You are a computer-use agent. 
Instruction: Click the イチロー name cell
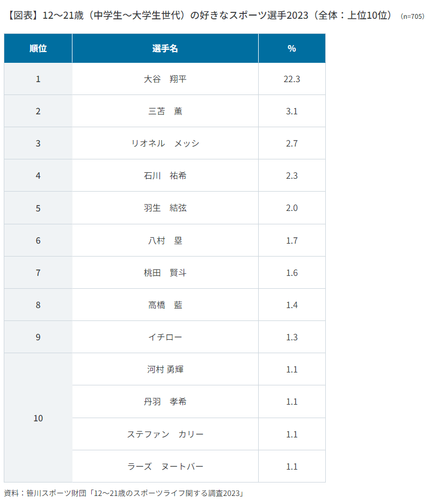165,337
